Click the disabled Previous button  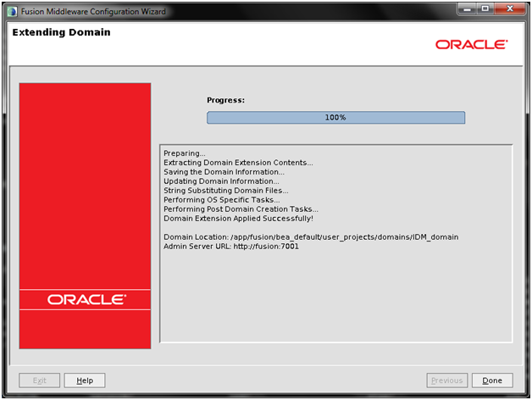click(x=446, y=381)
